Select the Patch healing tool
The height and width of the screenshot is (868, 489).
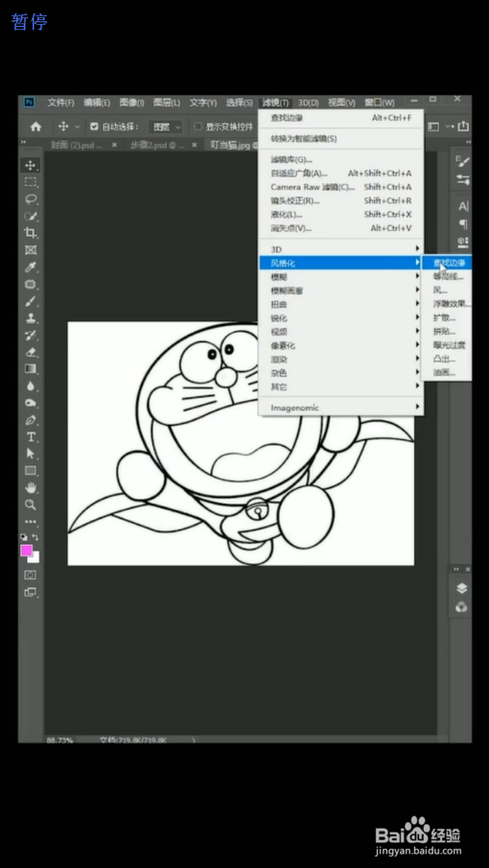pos(31,284)
